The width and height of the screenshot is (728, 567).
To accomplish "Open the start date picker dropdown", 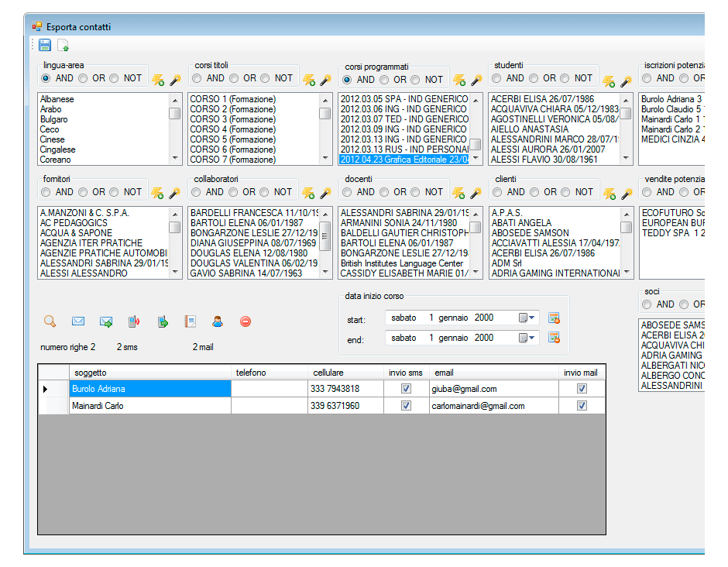I will 527,318.
